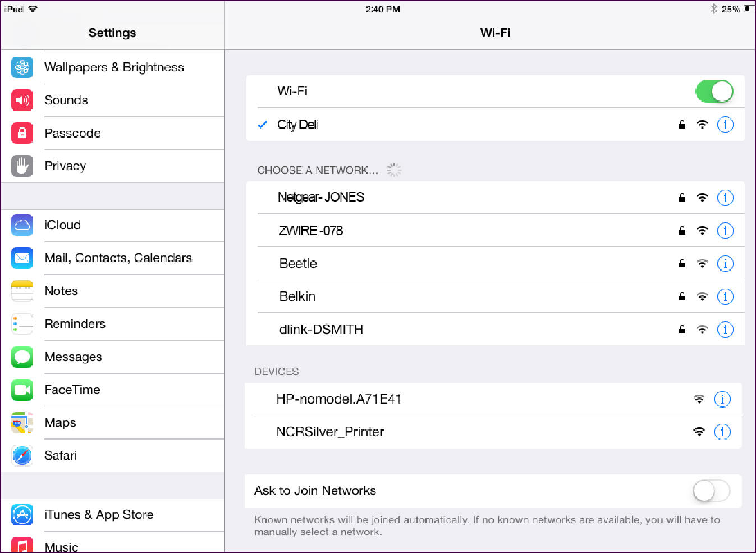Screen dimensions: 756x553
Task: Open info for NCRSilver_Printer device
Action: coord(722,432)
